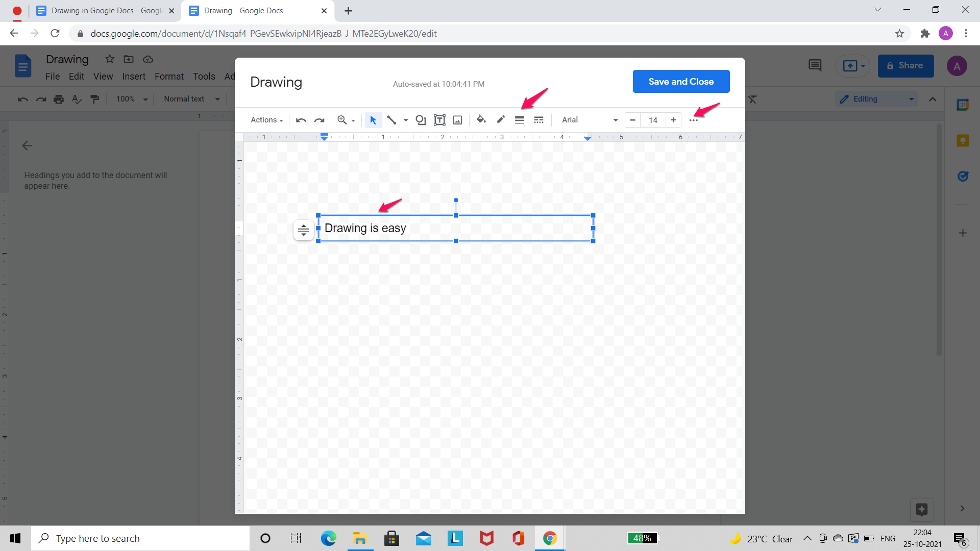
Task: Select the text box tool
Action: (438, 120)
